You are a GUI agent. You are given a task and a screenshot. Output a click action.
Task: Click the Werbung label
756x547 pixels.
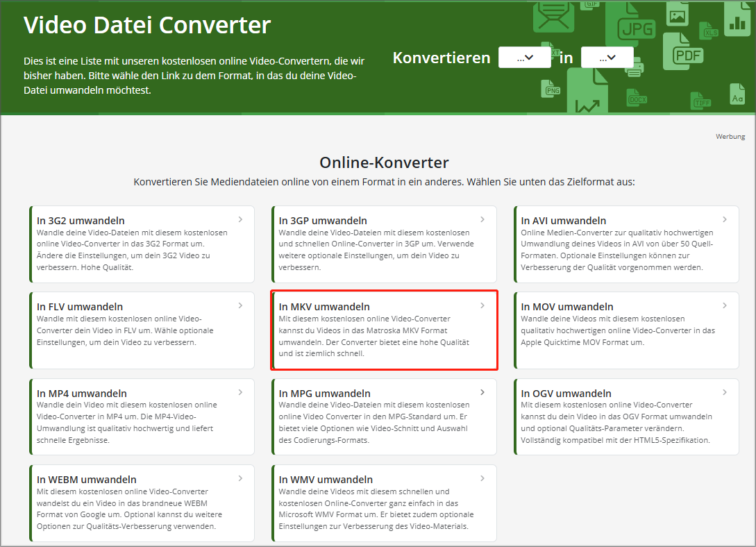point(730,136)
